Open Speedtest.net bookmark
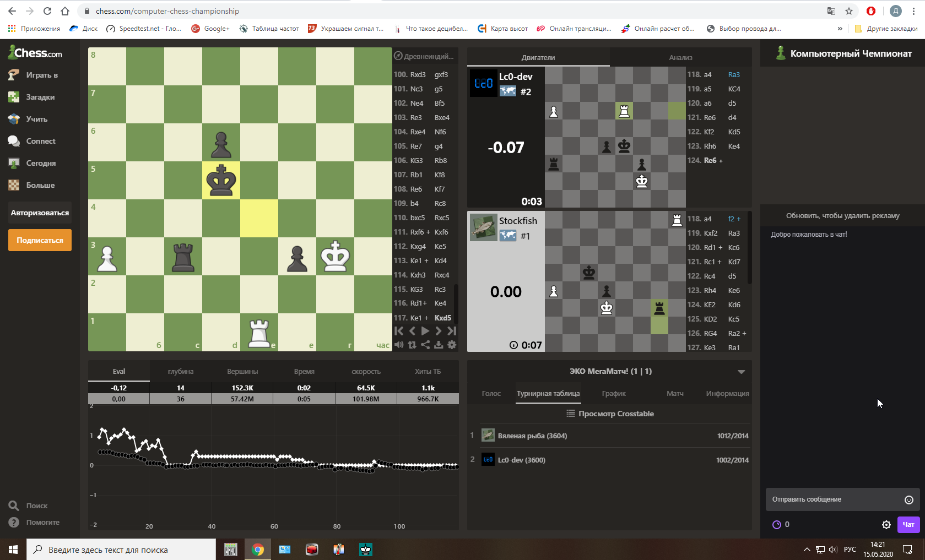This screenshot has width=925, height=560. click(144, 29)
